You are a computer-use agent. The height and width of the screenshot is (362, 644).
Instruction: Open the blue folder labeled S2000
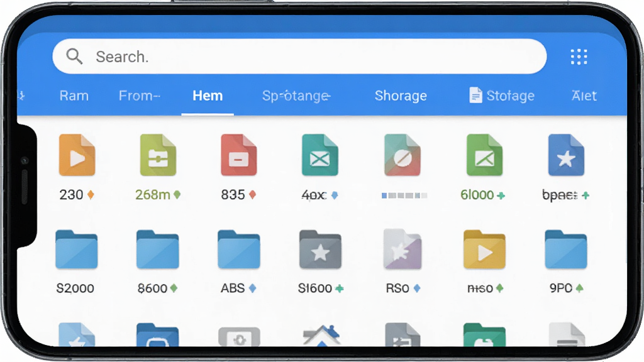coord(76,250)
